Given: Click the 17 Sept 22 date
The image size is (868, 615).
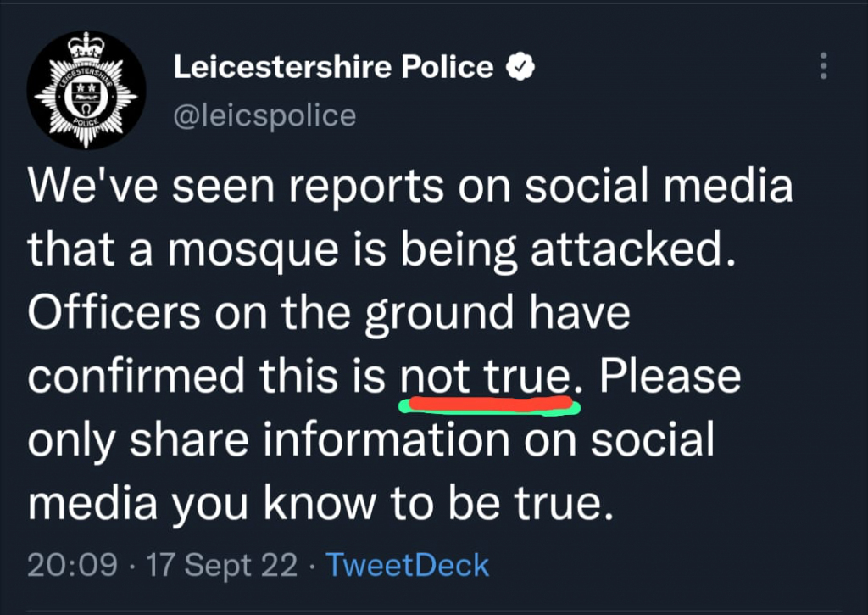Looking at the screenshot, I should click(x=221, y=565).
